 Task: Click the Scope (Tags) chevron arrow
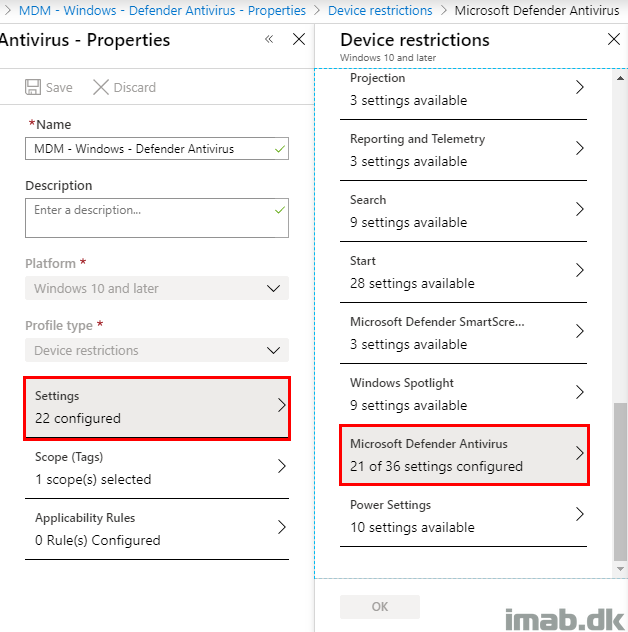282,466
